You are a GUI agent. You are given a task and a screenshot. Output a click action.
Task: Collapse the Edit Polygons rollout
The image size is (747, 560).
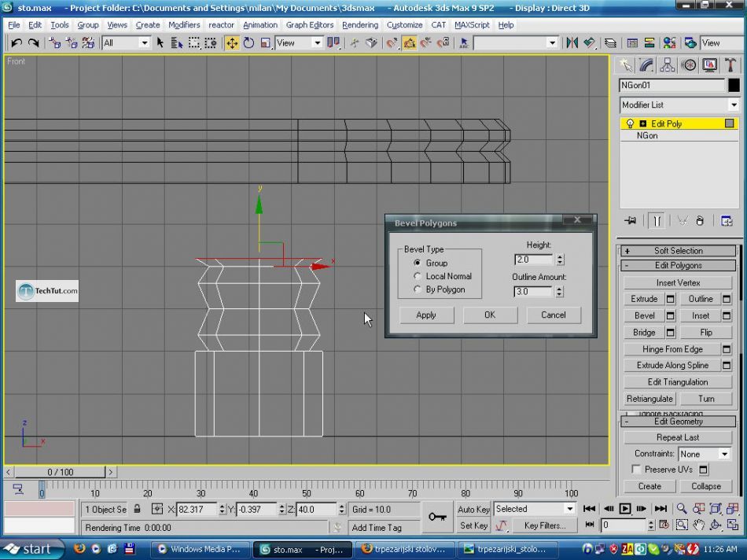pos(678,266)
